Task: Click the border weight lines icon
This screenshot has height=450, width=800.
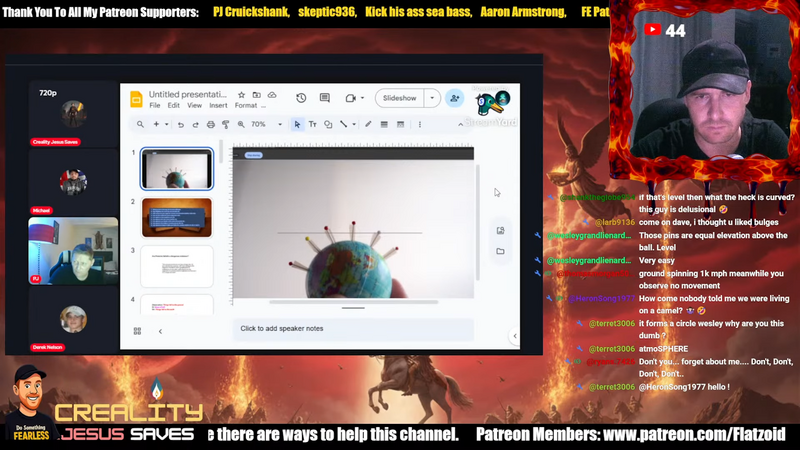Action: [x=384, y=124]
